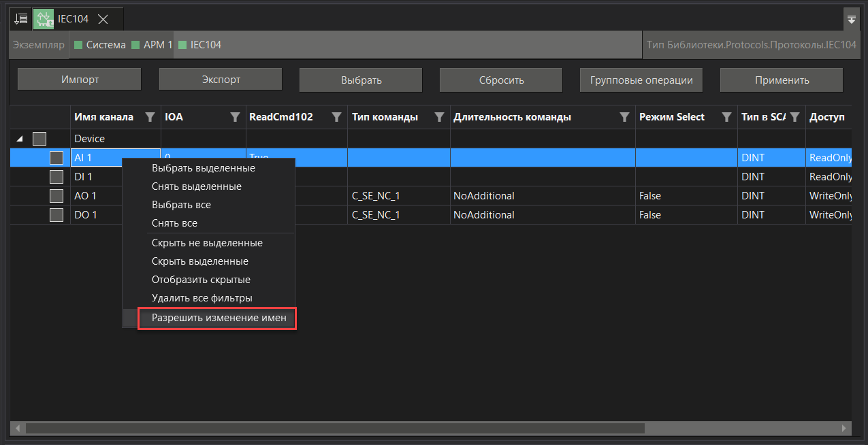Image resolution: width=868 pixels, height=445 pixels.
Task: Collapse the Device tree node
Action: pyautogui.click(x=19, y=139)
